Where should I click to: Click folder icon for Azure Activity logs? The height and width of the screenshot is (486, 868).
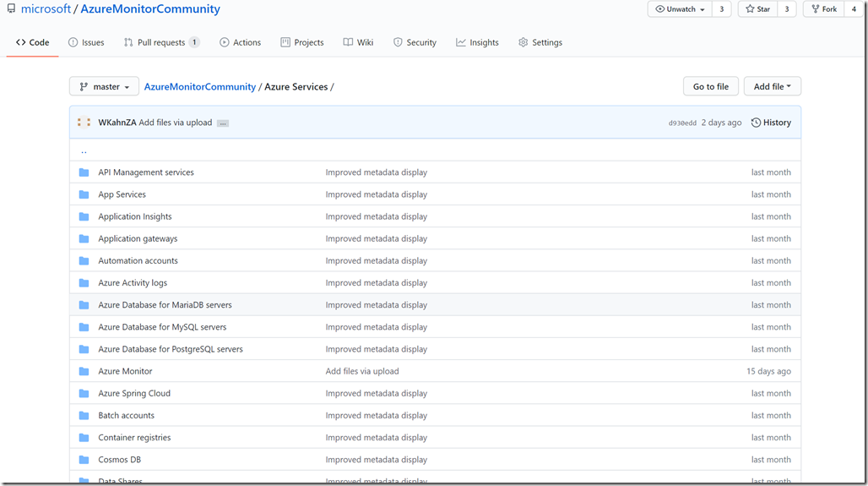coord(84,283)
